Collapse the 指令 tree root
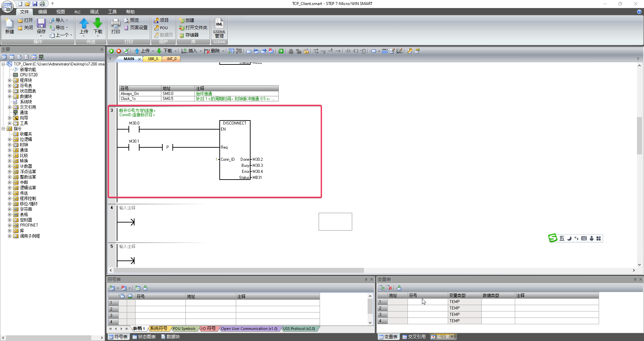This screenshot has width=644, height=341. (x=3, y=129)
